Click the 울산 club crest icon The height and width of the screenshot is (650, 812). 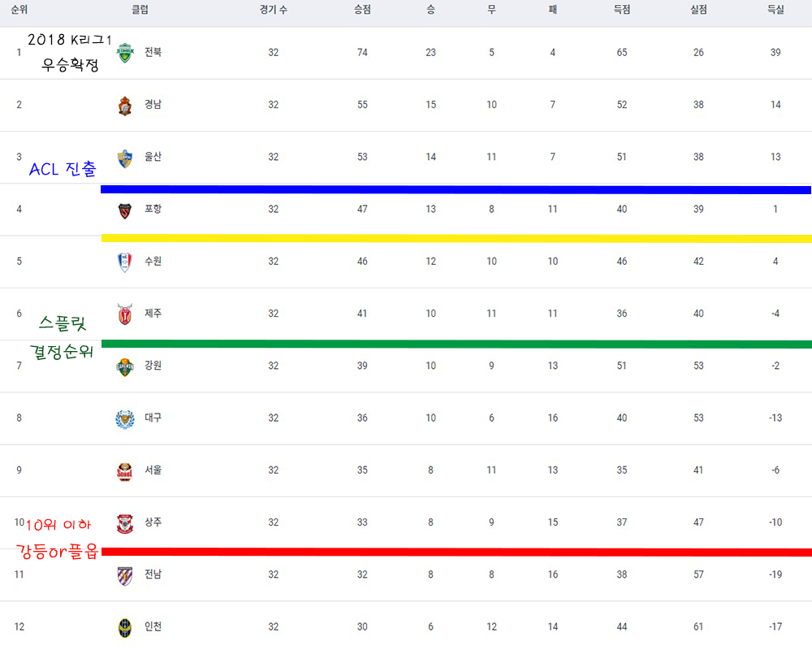(x=124, y=158)
